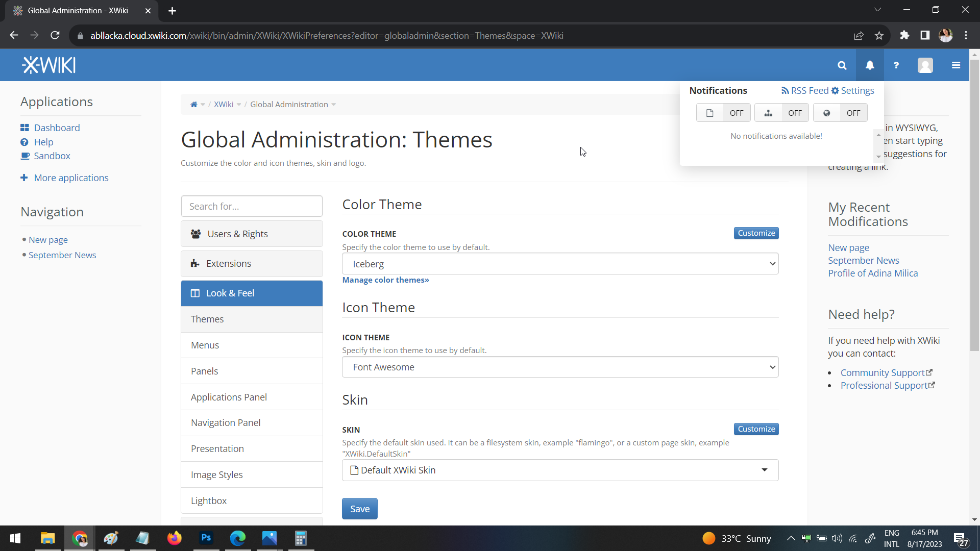The width and height of the screenshot is (980, 551).
Task: Expand Users & Rights section
Action: 252,234
